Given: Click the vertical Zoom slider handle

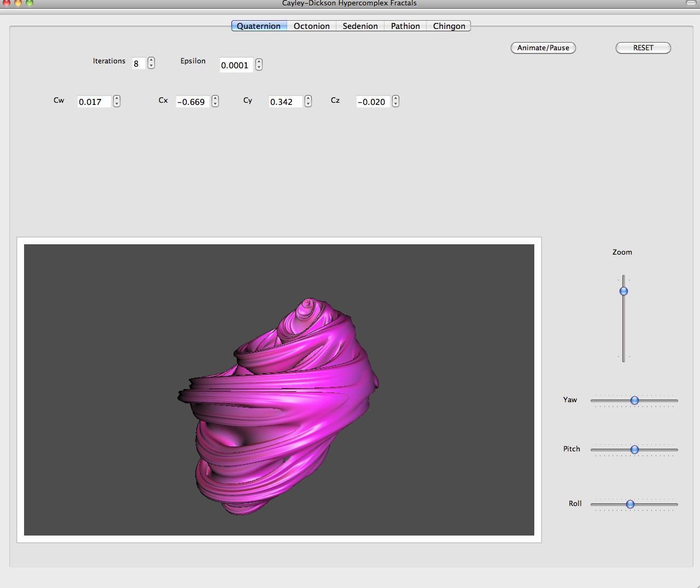Looking at the screenshot, I should click(x=623, y=291).
